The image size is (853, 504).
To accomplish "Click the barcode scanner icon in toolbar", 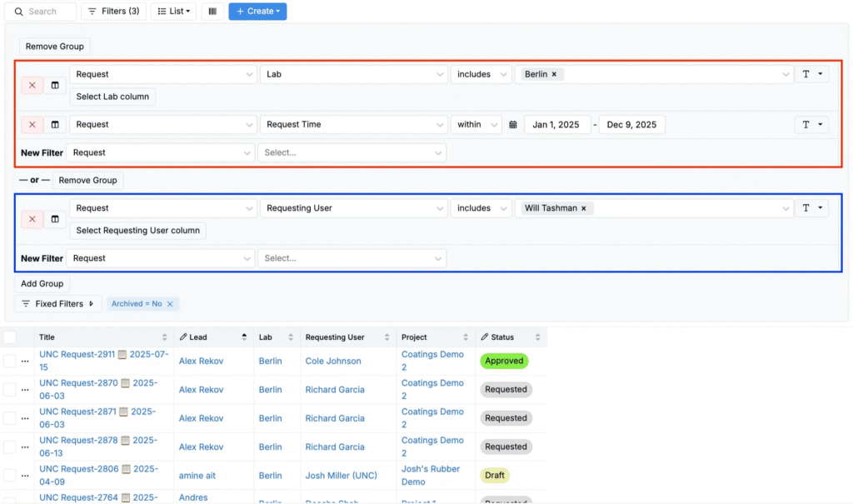I will click(212, 12).
